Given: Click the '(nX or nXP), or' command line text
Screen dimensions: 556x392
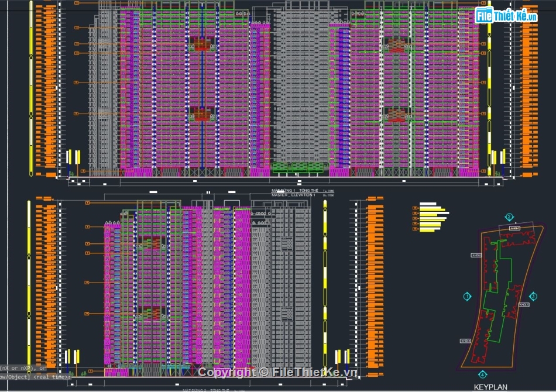Looking at the screenshot, I should [23, 368].
